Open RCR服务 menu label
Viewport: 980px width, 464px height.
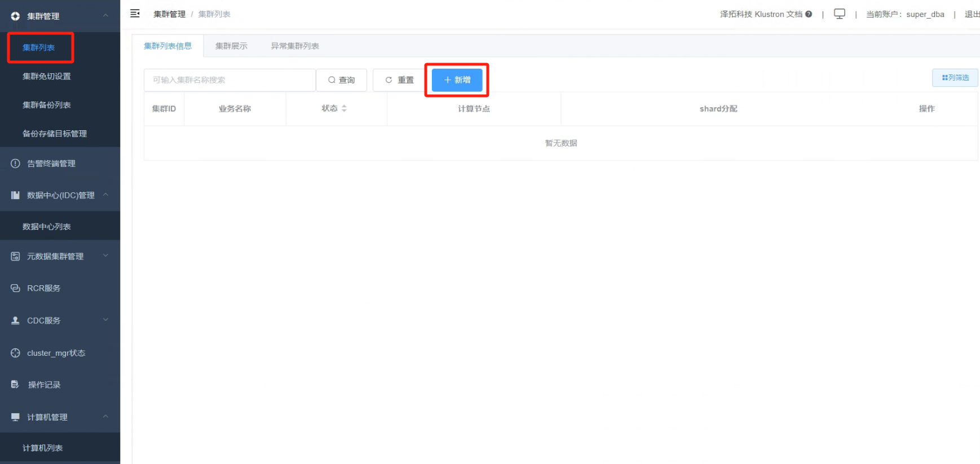coord(44,288)
